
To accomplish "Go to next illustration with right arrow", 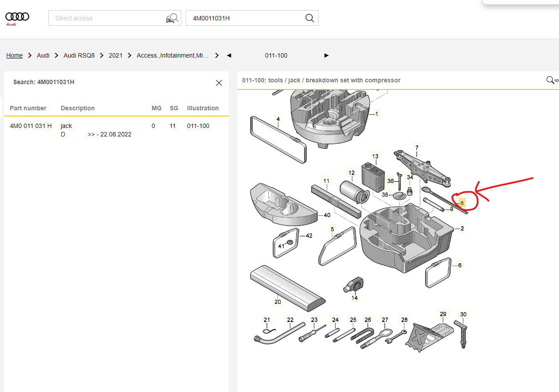I will click(327, 55).
